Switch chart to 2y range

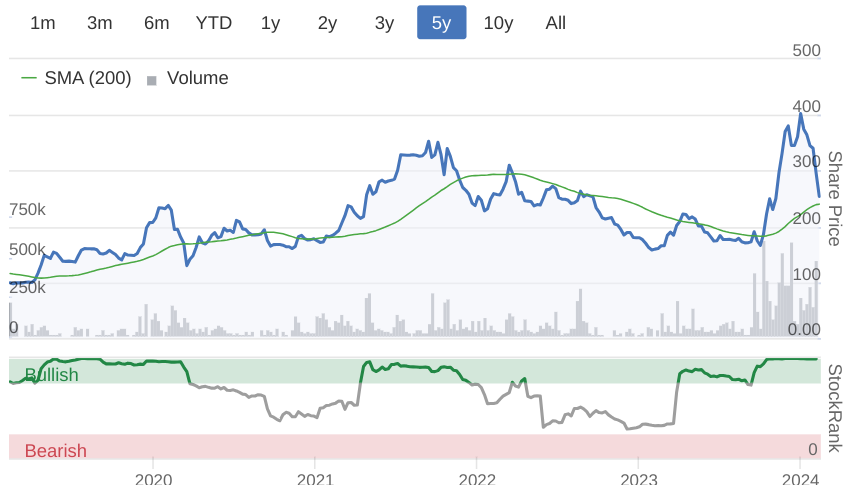click(x=328, y=23)
